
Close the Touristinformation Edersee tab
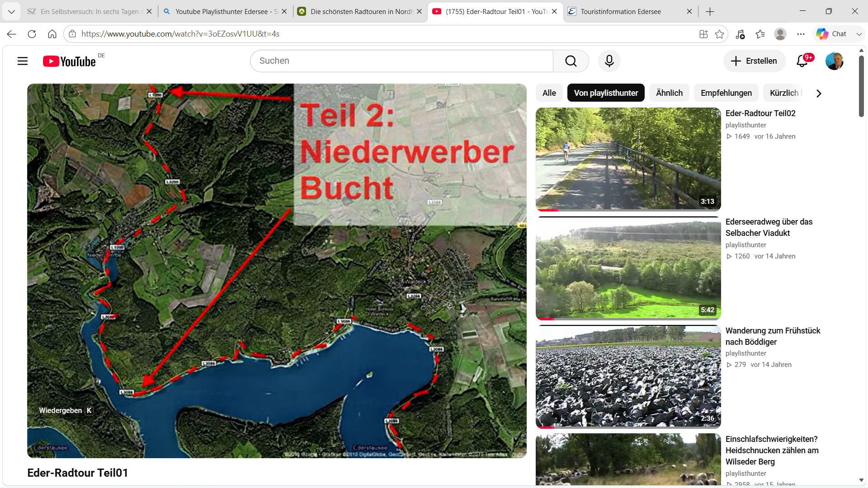pos(689,12)
